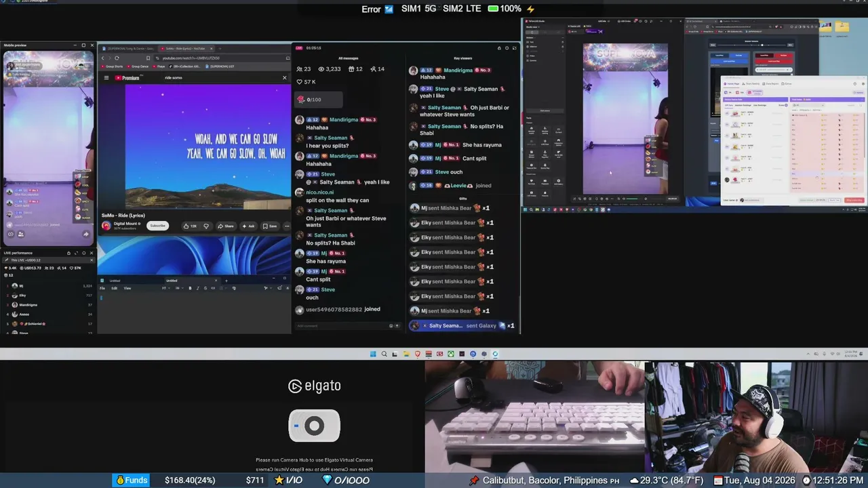
Task: Click the lyrics video player
Action: click(208, 146)
